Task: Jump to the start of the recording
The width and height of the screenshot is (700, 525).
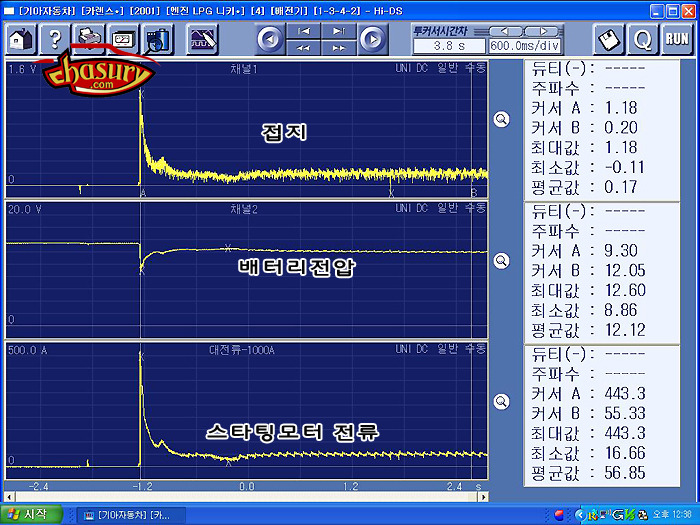Action: pos(304,32)
